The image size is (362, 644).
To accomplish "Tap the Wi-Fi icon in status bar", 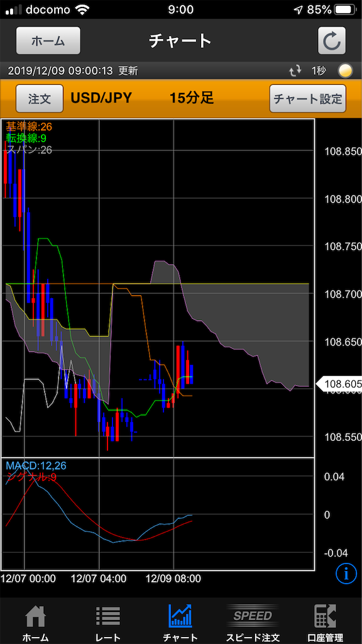I will click(x=82, y=10).
